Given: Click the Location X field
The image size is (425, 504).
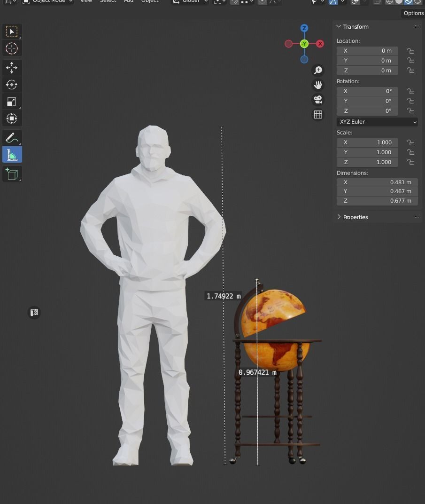Looking at the screenshot, I should tap(367, 51).
